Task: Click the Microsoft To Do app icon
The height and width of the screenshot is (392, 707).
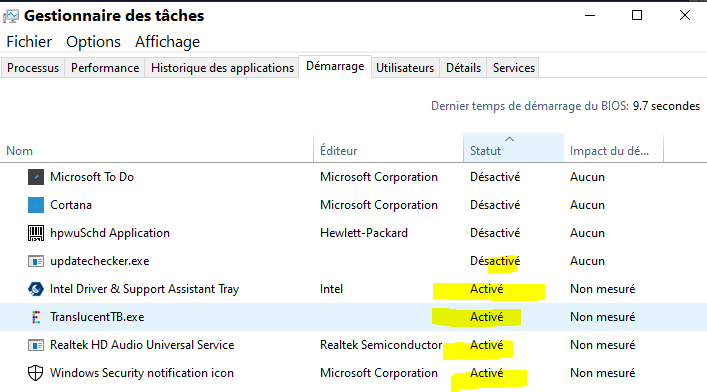Action: coord(36,177)
